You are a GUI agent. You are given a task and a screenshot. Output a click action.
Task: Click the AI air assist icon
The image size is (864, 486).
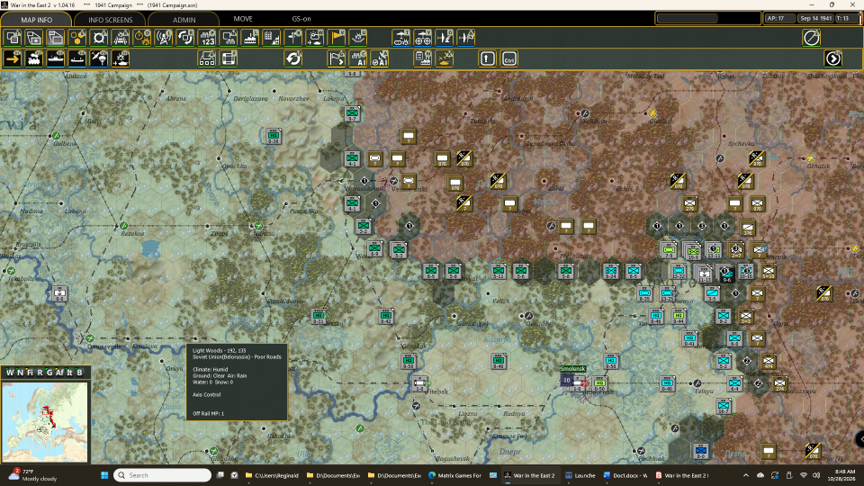coord(380,58)
